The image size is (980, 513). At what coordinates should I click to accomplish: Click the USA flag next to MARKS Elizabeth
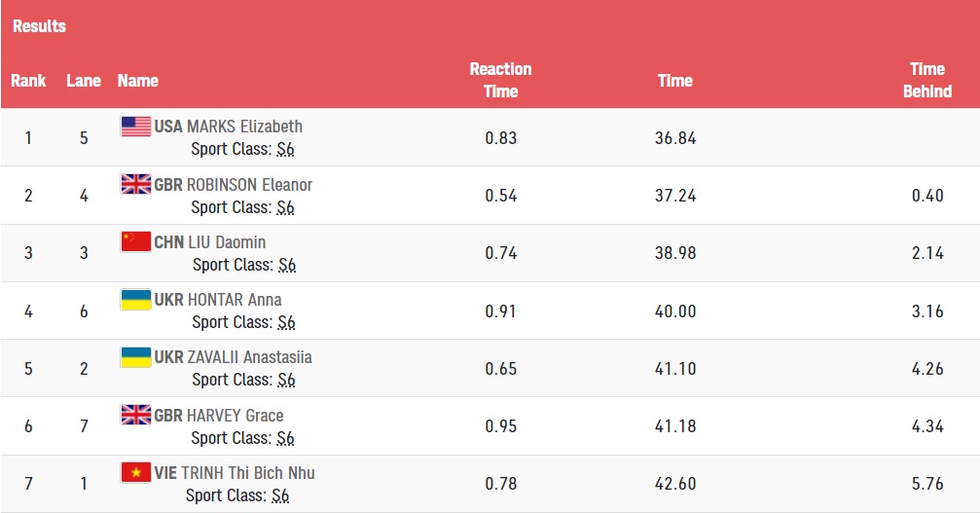(x=135, y=127)
